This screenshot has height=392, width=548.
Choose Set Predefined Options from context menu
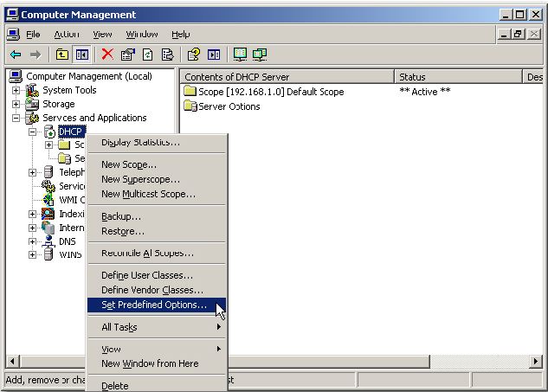pyautogui.click(x=154, y=305)
